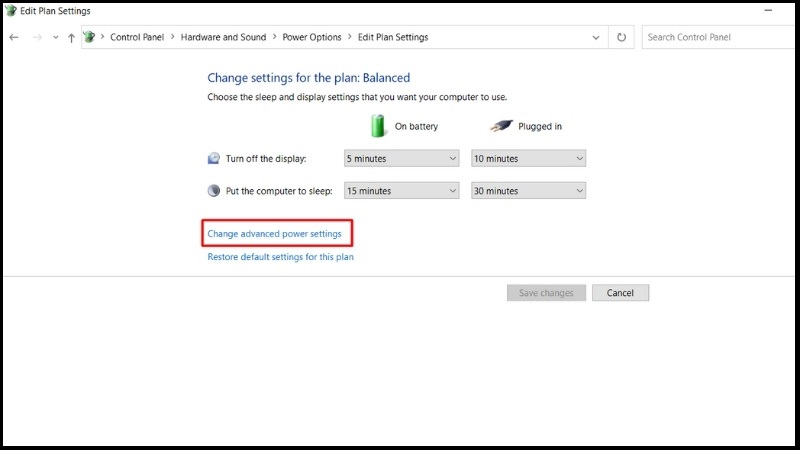The height and width of the screenshot is (450, 800).
Task: Click the forward navigation arrow
Action: pyautogui.click(x=37, y=37)
